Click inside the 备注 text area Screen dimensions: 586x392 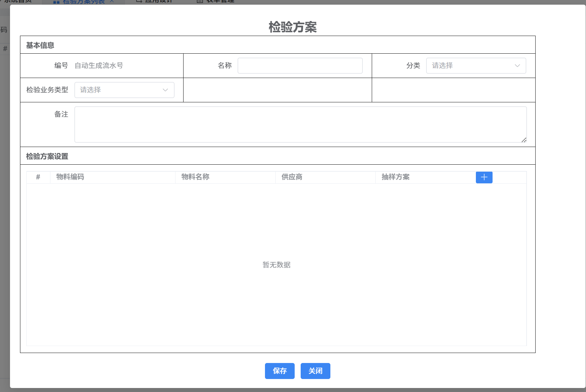tap(300, 124)
